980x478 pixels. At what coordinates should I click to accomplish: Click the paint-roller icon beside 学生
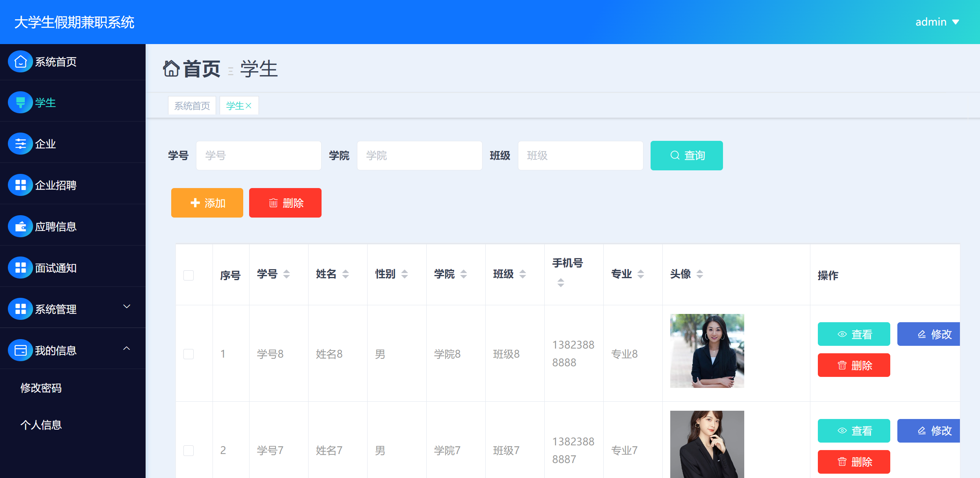click(20, 103)
